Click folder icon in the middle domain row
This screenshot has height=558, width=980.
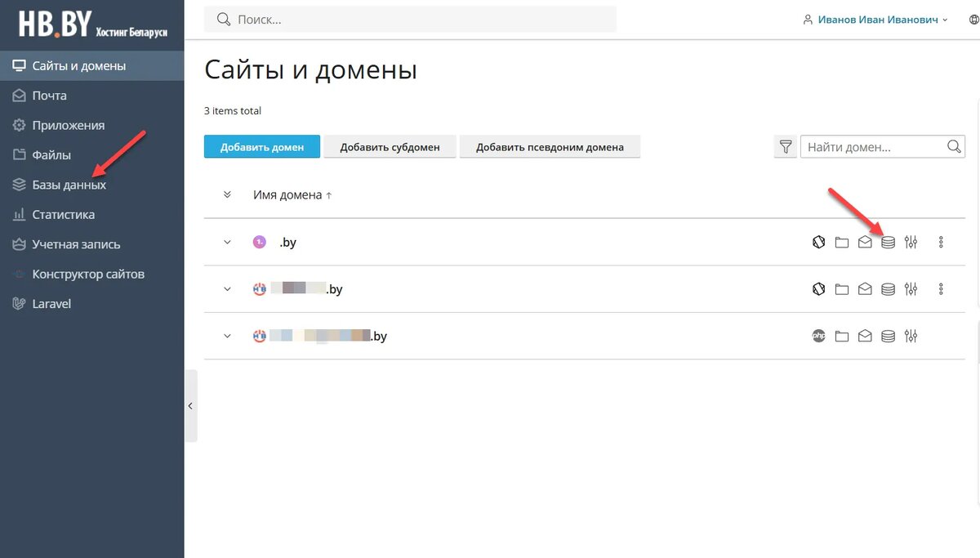pyautogui.click(x=842, y=289)
